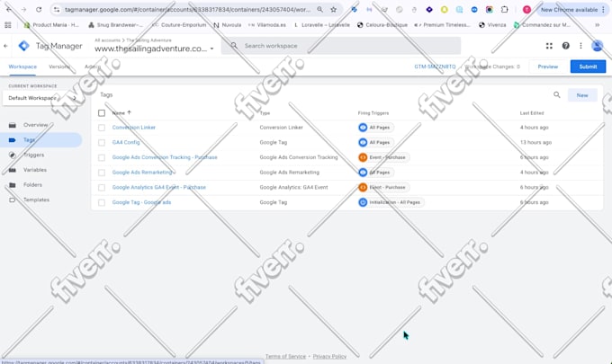
Task: Open the Tag Manager more options menu
Action: [580, 46]
